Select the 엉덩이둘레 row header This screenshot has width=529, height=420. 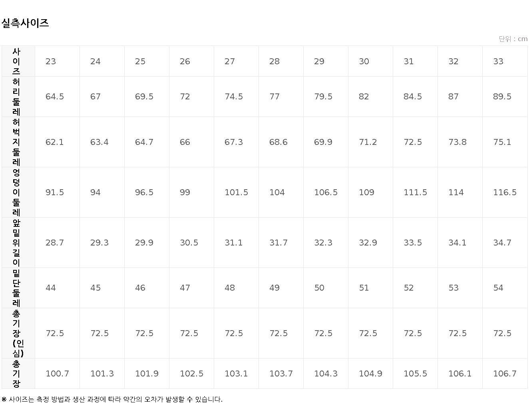point(16,192)
